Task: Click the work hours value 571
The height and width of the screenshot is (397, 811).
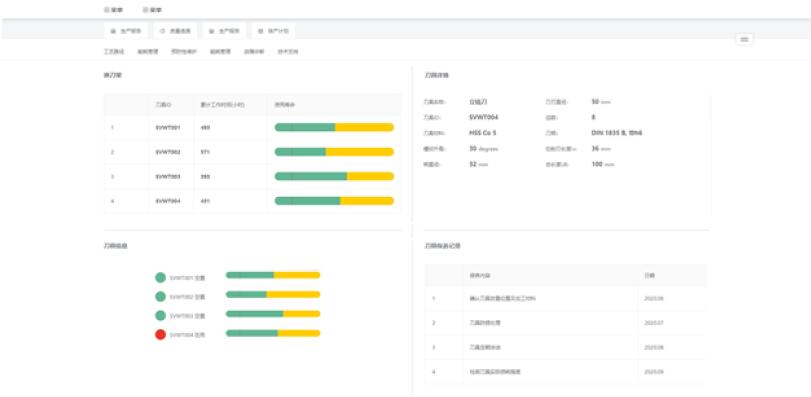Action: tap(205, 152)
